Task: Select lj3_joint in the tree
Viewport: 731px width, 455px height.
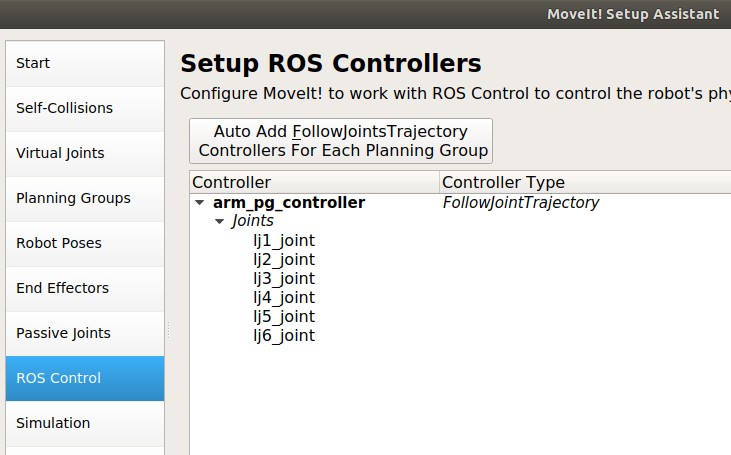Action: point(284,278)
